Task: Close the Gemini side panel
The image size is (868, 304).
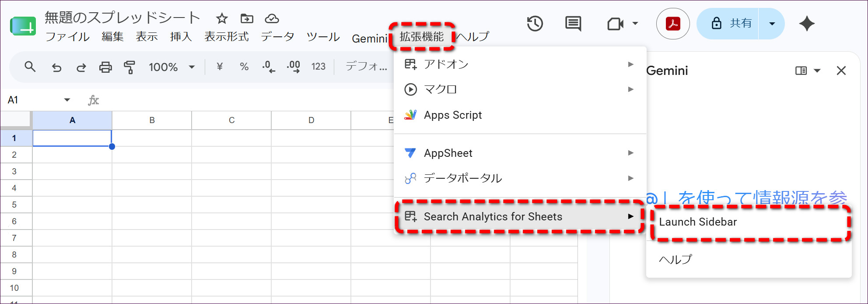Action: (x=841, y=71)
